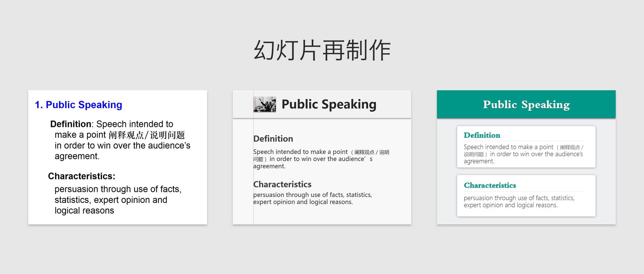Click the definition paragraph in the middle slide

click(x=321, y=159)
